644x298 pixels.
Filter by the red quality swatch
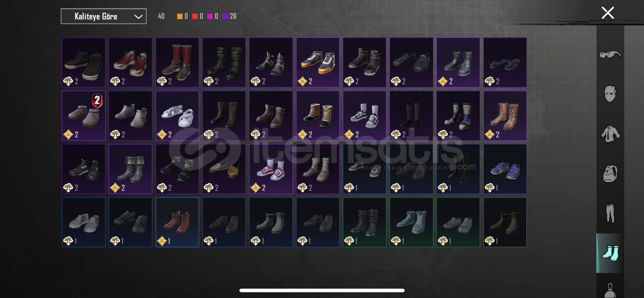point(195,16)
